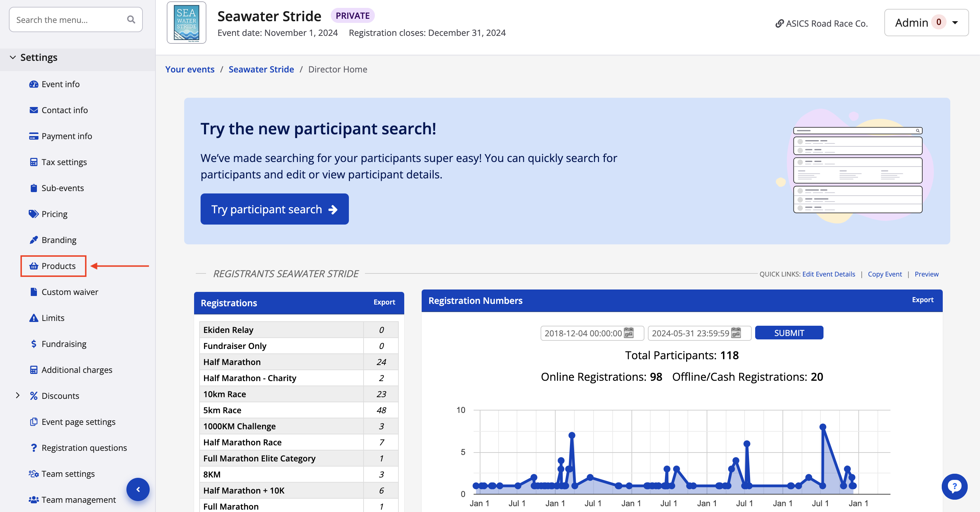980x512 pixels.
Task: Click the search magnifier icon in menu search
Action: tap(131, 20)
